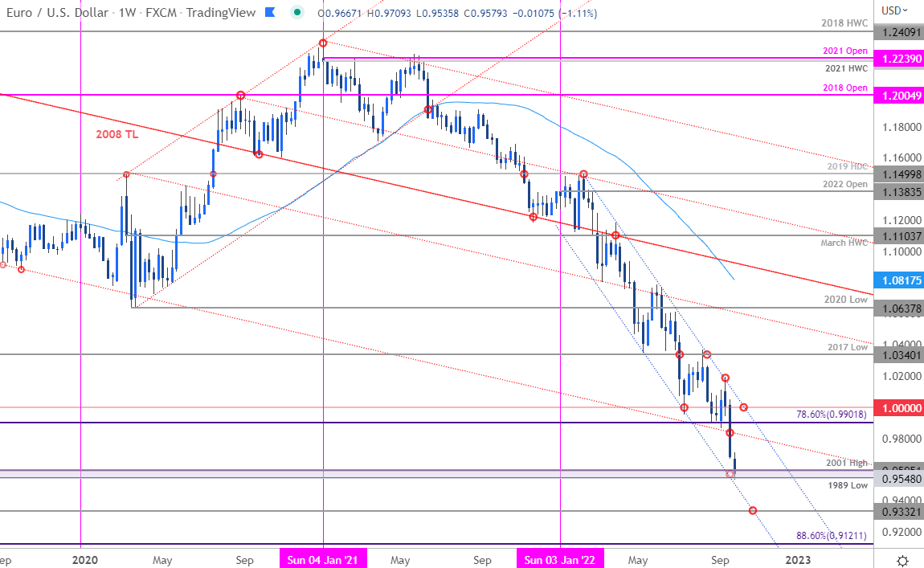The height and width of the screenshot is (568, 924).
Task: Click the 1.03401 price label
Action: point(898,355)
